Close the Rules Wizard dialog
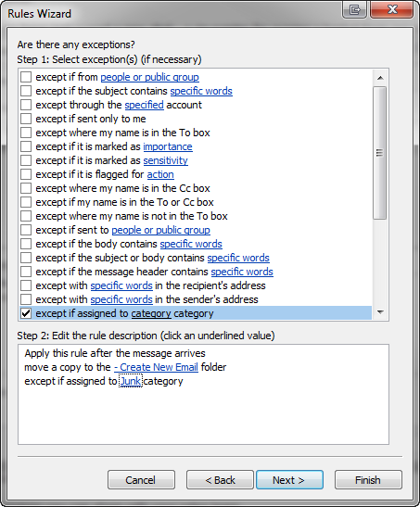The height and width of the screenshot is (507, 420). coord(392,9)
